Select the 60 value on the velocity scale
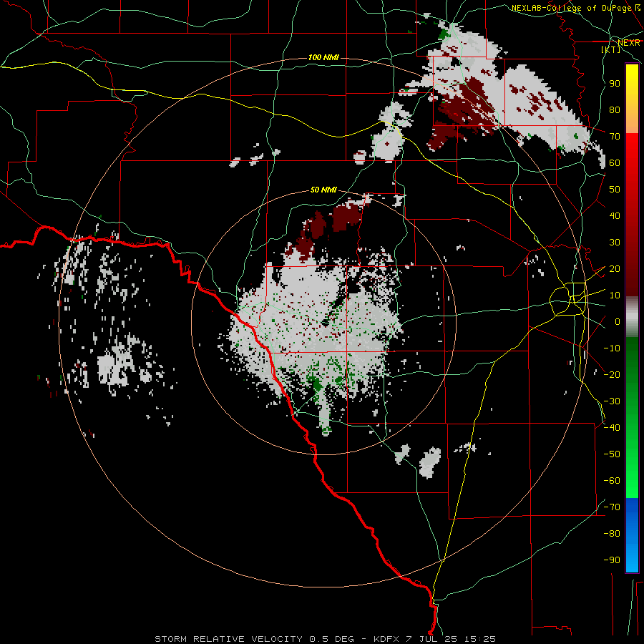Image resolution: width=644 pixels, height=644 pixels. [615, 162]
